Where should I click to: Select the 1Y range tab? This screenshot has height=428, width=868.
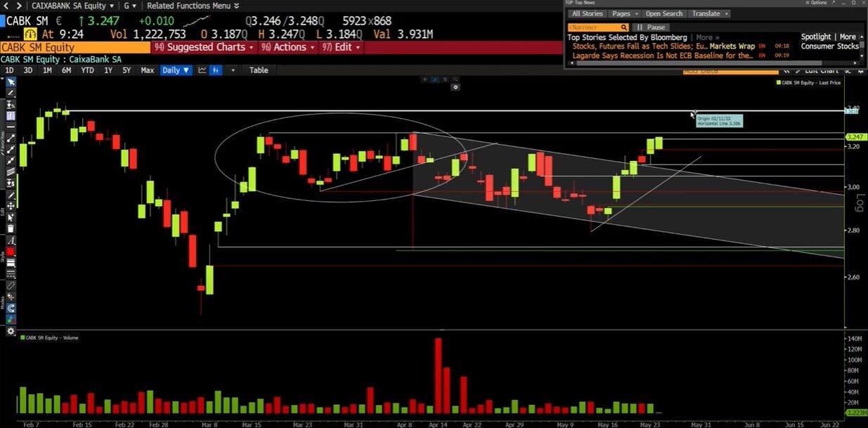[x=108, y=70]
